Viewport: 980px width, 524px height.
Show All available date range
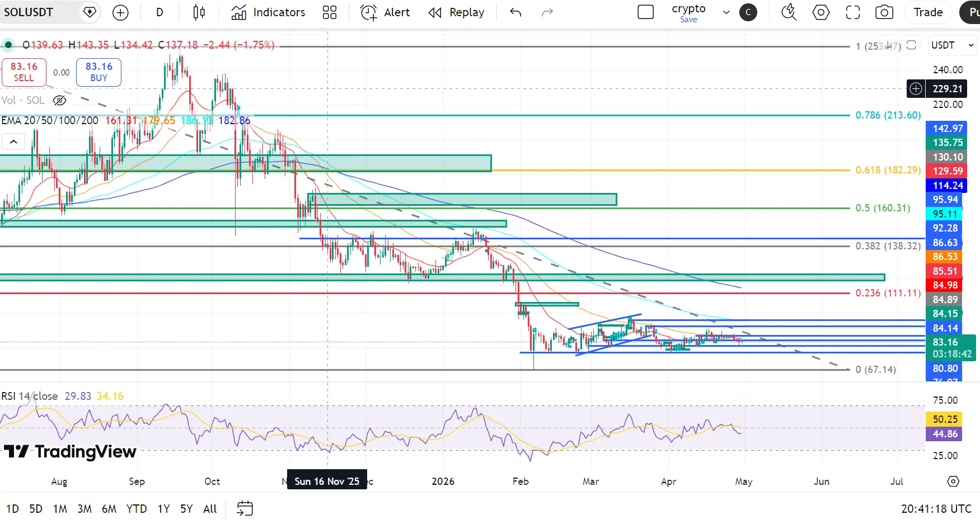[210, 509]
